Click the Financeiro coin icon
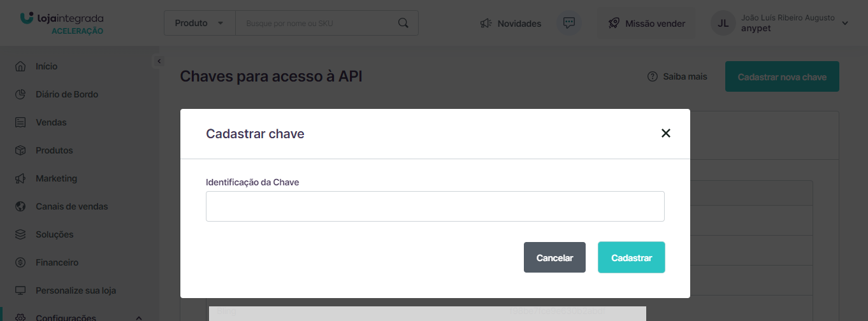 (20, 262)
